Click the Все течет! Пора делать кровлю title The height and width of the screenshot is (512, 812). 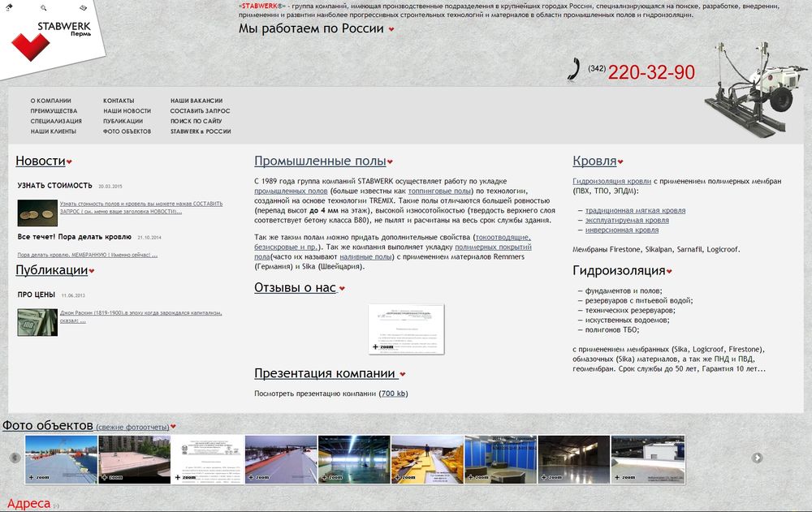point(75,237)
